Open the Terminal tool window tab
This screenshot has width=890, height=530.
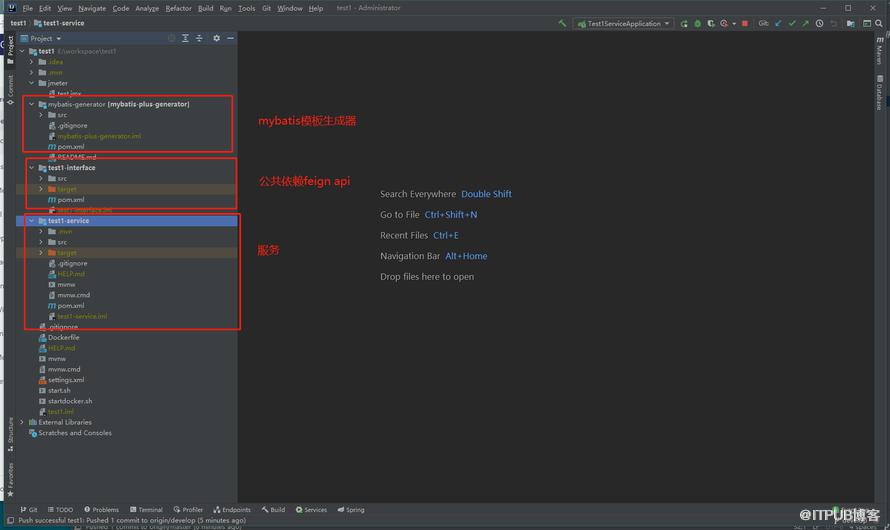146,510
